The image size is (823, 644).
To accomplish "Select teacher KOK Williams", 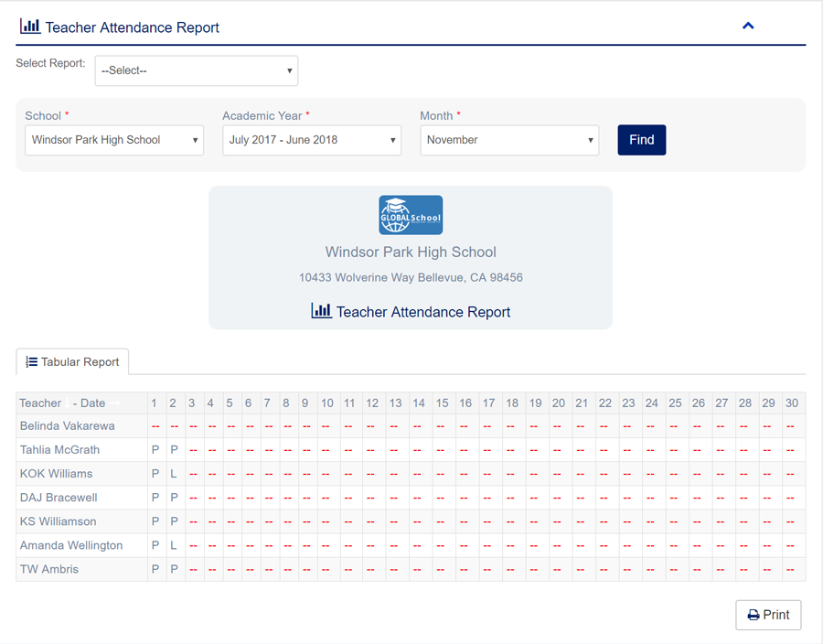I will tap(56, 474).
